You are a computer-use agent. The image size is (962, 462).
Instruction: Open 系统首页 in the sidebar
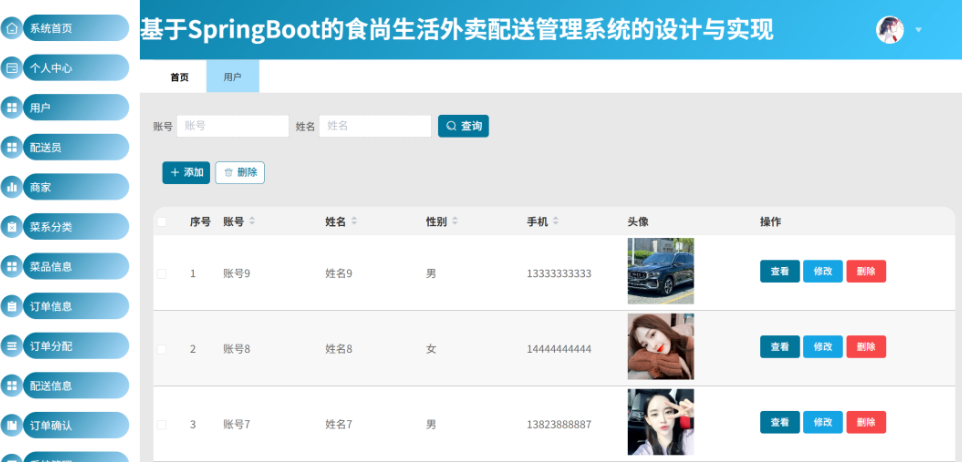75,28
